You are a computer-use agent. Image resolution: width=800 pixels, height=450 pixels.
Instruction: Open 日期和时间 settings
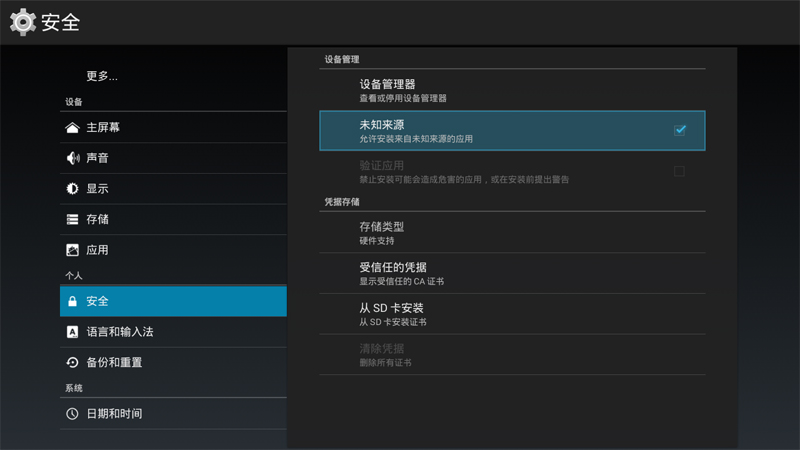click(x=173, y=414)
